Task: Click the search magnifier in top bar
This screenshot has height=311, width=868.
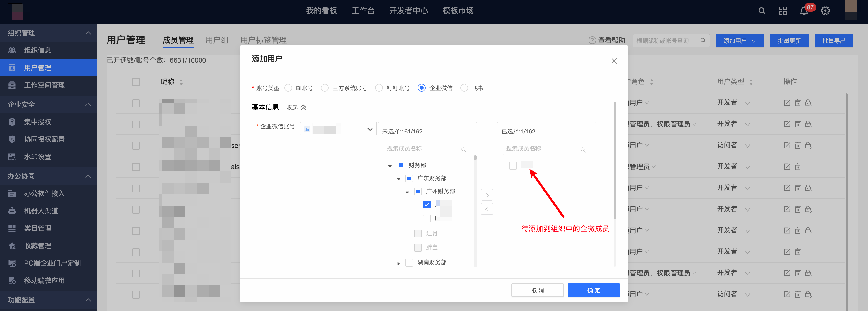Action: point(761,11)
